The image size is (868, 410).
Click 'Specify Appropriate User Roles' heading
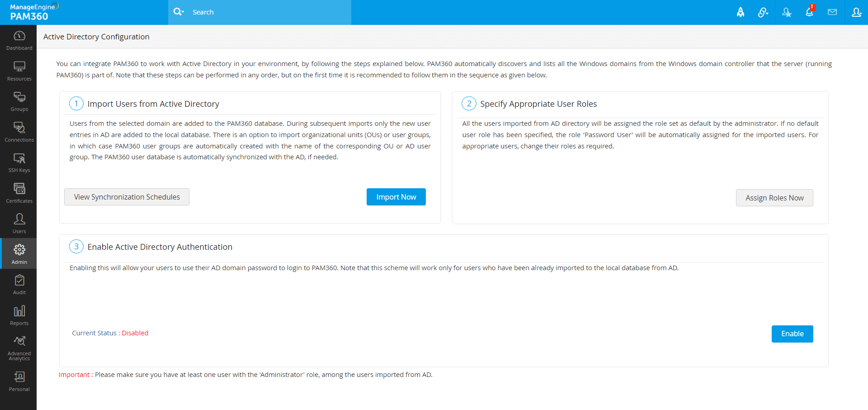click(x=538, y=104)
